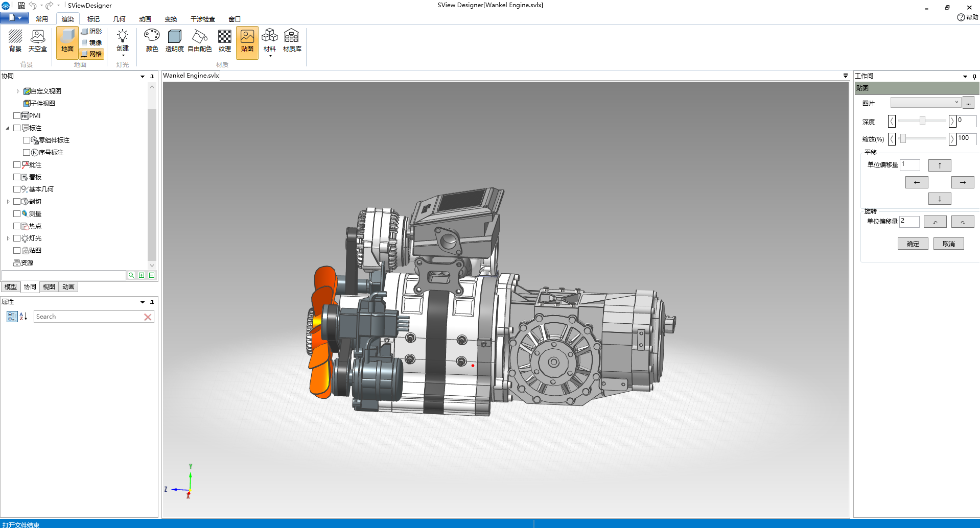The image size is (980, 528).
Task: Toggle the 地面 ground button
Action: tap(67, 42)
